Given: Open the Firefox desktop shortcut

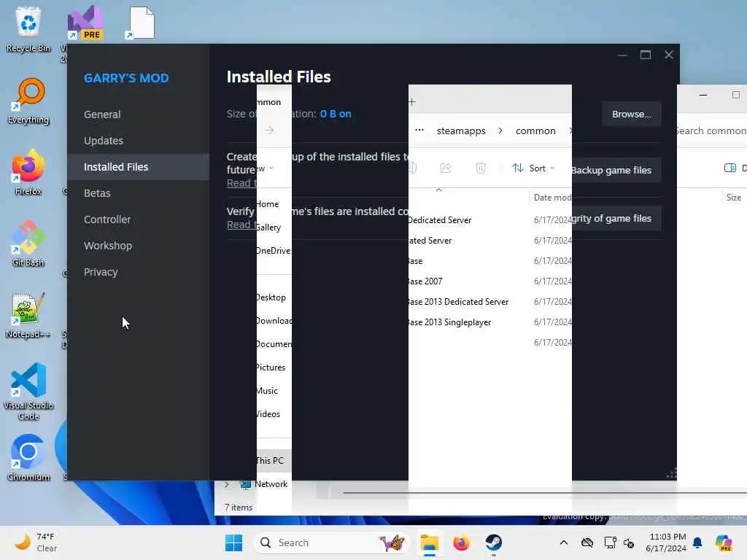Looking at the screenshot, I should 28,172.
